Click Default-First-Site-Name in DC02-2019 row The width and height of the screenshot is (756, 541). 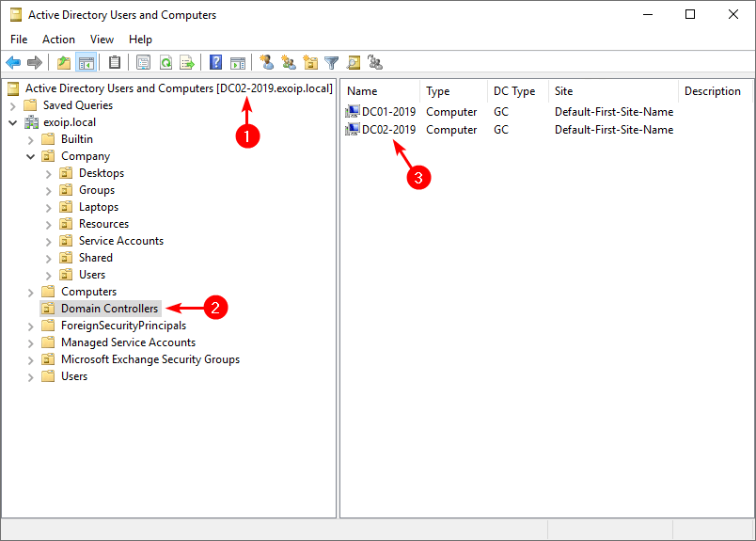pos(614,130)
